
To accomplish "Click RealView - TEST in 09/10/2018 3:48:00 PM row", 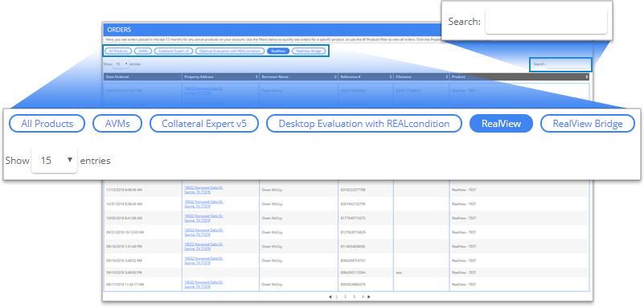I will click(x=464, y=272).
